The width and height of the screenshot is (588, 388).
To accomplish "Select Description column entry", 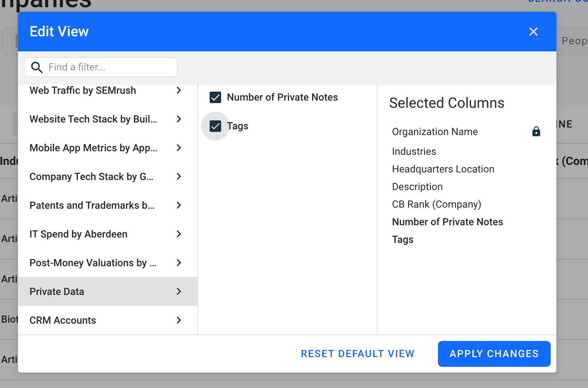I will point(417,187).
